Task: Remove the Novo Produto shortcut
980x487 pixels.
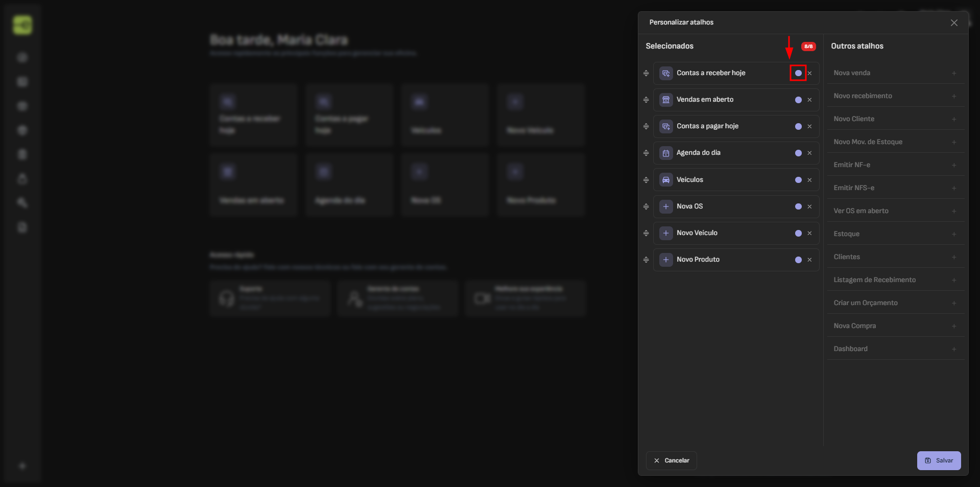Action: [x=809, y=260]
